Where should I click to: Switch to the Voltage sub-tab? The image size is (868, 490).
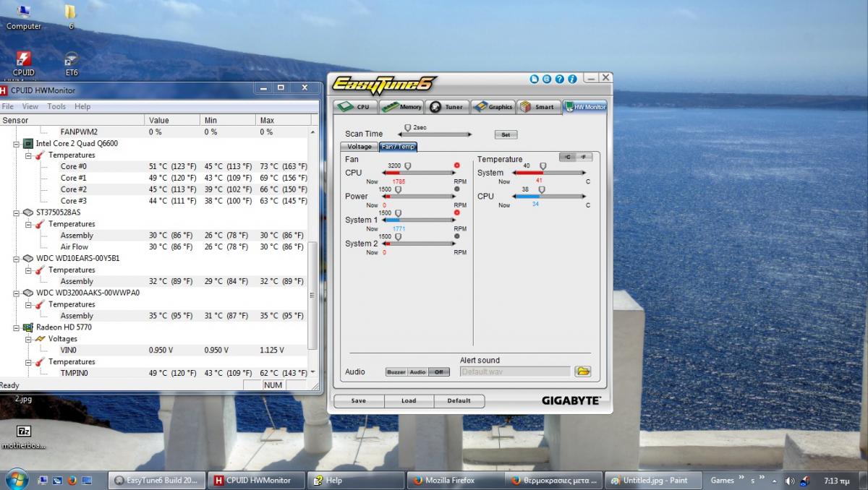359,146
